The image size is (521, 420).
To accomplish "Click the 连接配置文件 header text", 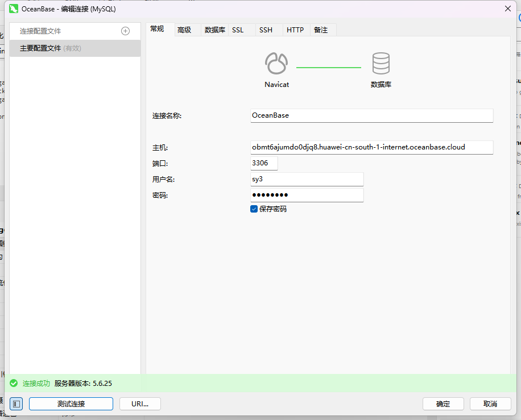I will [40, 31].
